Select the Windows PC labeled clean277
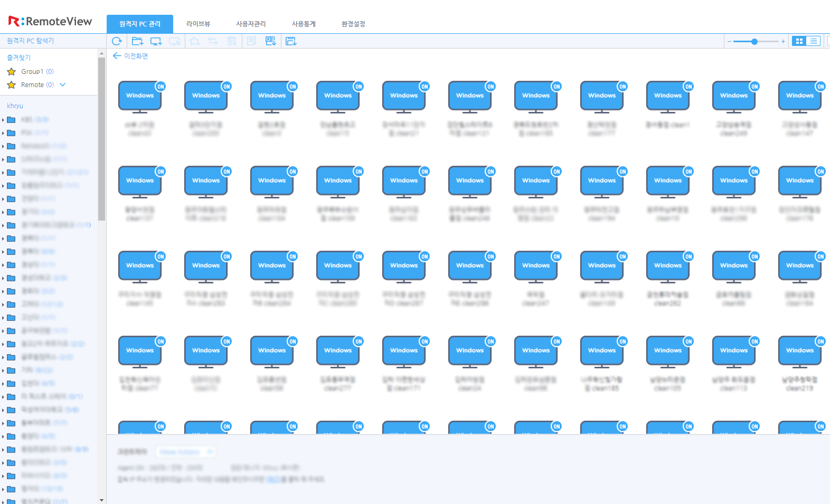Viewport: 830px width, 504px height. [x=338, y=364]
